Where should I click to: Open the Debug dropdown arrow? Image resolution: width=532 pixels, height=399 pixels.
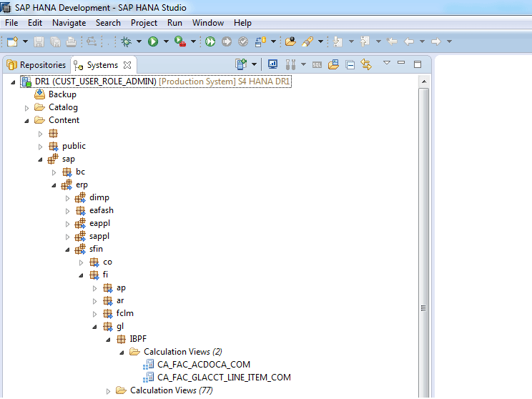[139, 41]
